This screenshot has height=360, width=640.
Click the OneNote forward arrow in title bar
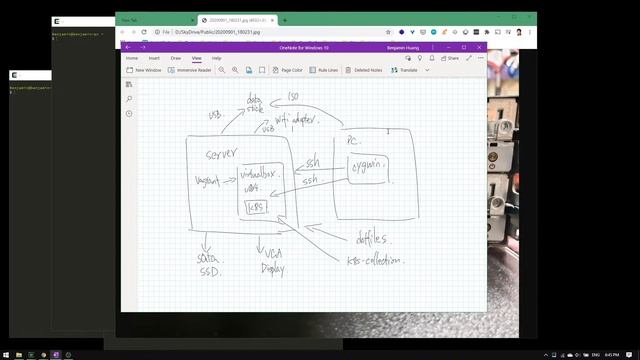point(143,47)
